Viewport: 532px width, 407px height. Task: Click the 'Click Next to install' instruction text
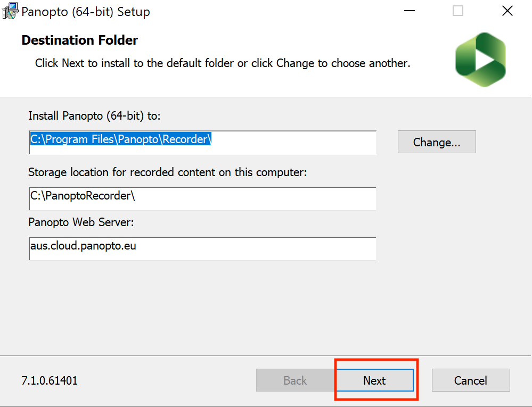(x=223, y=63)
